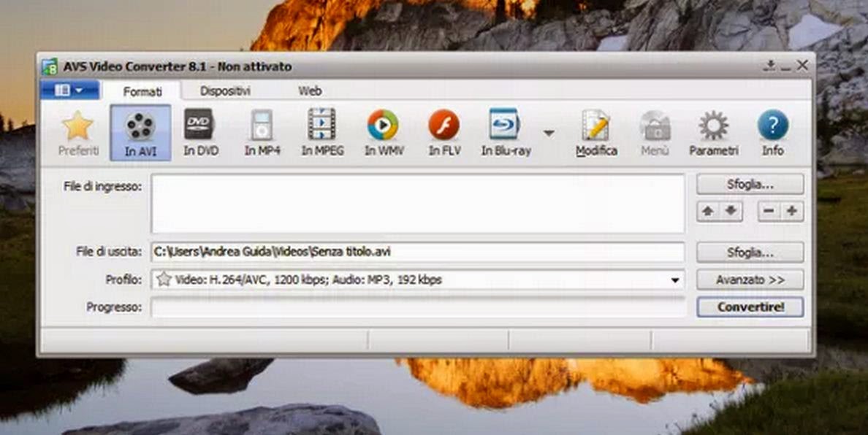Viewport: 868px width, 435px height.
Task: Remove input file with minus button
Action: tap(769, 211)
